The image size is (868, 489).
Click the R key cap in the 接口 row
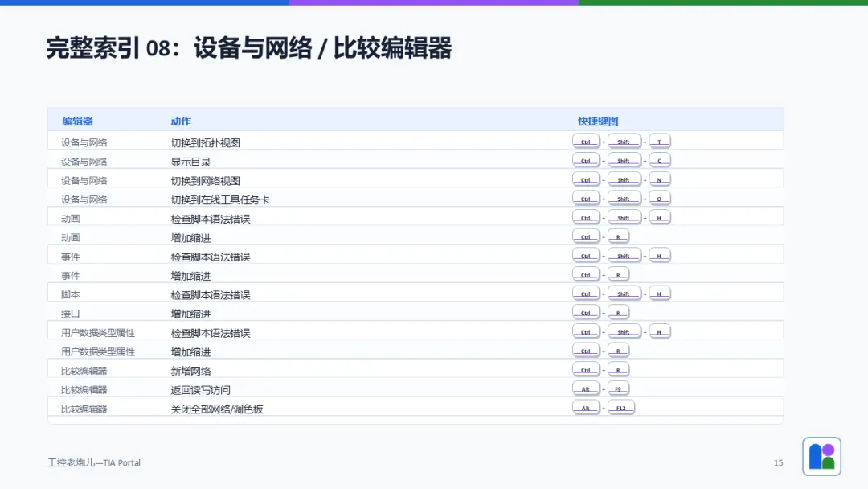(618, 313)
